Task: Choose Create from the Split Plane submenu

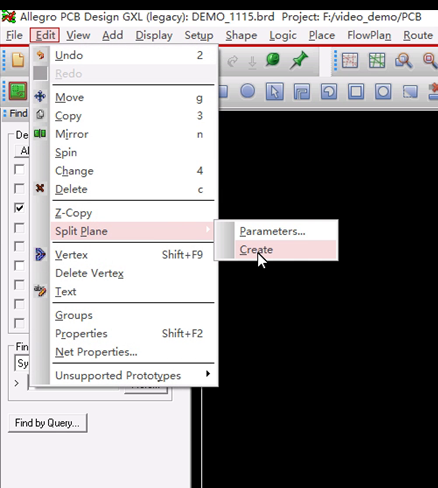Action: click(x=256, y=250)
